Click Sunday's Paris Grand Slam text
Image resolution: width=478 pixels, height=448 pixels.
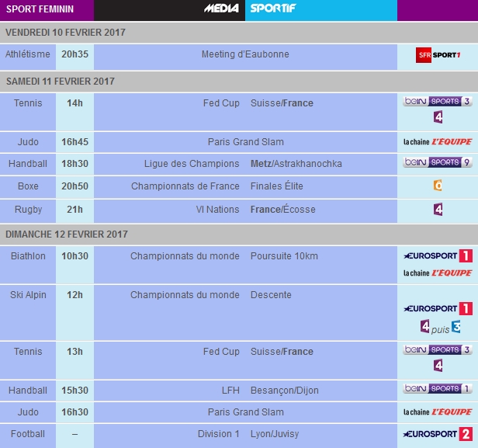[x=246, y=412]
